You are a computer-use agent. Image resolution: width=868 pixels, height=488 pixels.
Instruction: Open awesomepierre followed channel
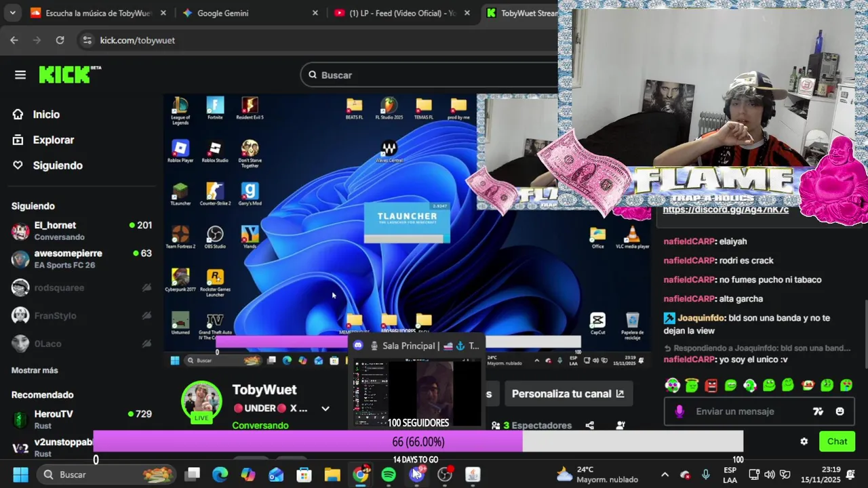(x=81, y=259)
